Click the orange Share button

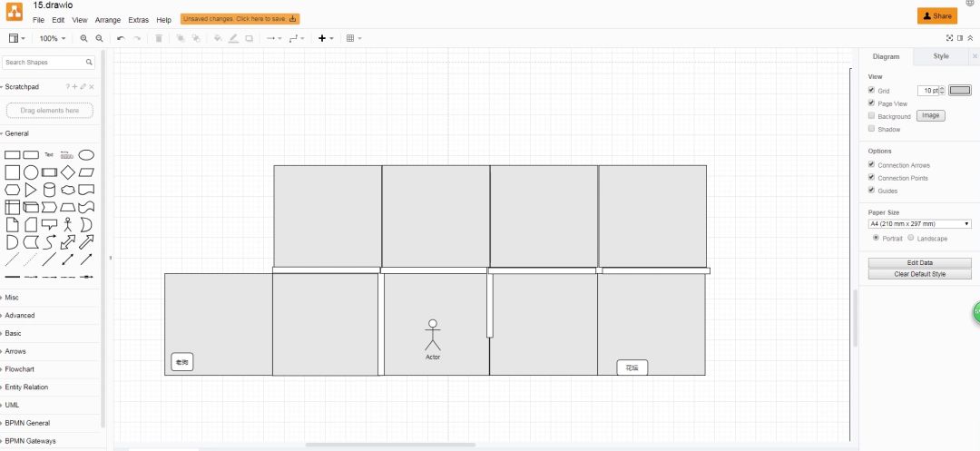pyautogui.click(x=937, y=15)
